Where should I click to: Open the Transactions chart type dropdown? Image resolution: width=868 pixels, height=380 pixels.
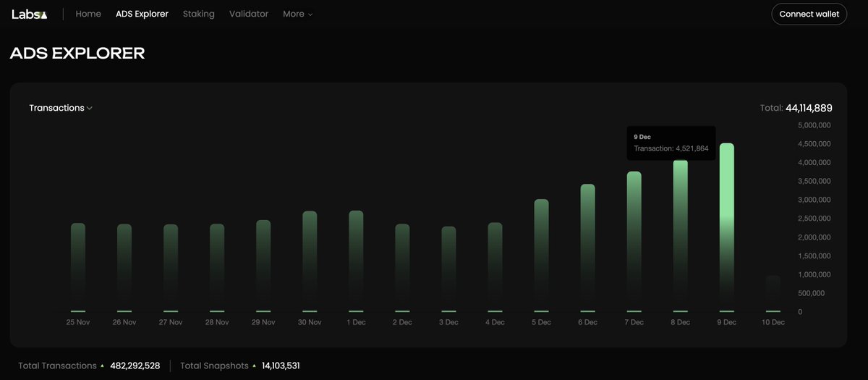61,108
